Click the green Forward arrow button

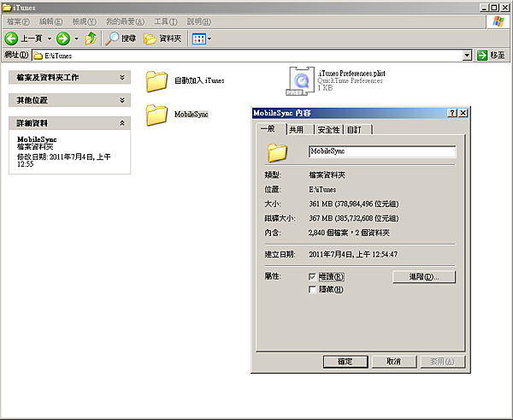tap(63, 38)
